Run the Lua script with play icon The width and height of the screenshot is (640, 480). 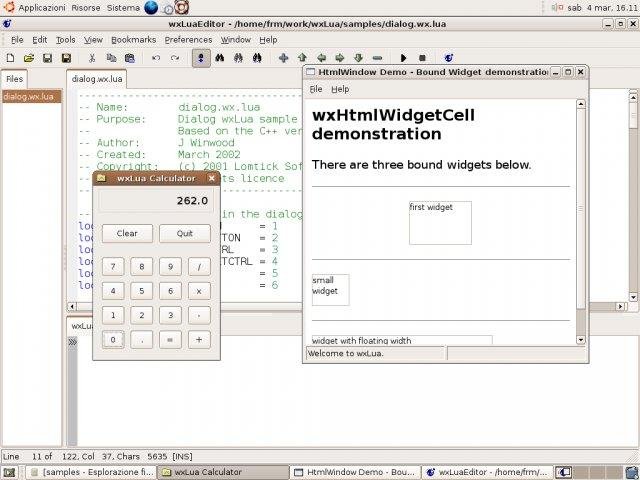point(404,58)
